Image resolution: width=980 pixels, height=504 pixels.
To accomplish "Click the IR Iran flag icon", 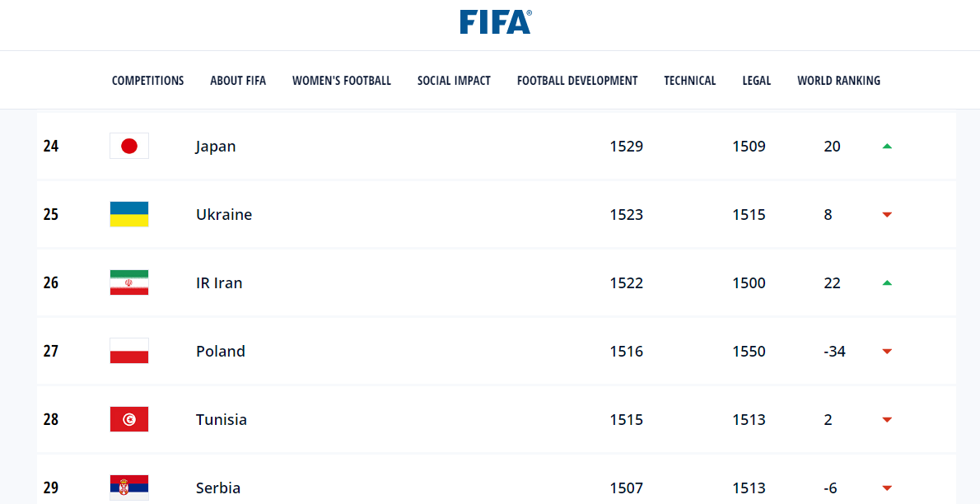I will pos(129,283).
